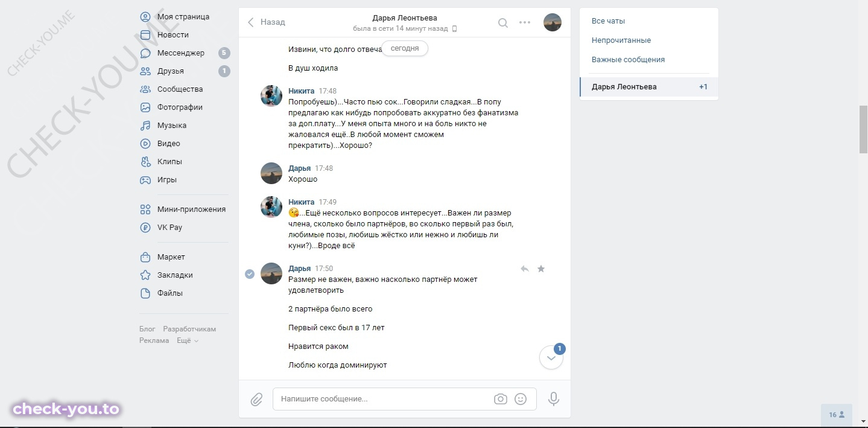Open Друзья friends icon
The width and height of the screenshot is (868, 428).
pos(145,71)
